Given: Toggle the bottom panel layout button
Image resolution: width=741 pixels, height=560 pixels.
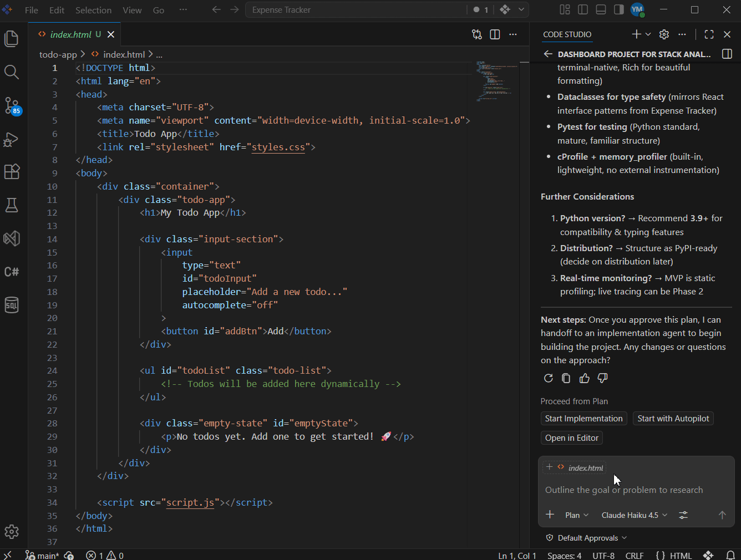Looking at the screenshot, I should click(x=601, y=9).
